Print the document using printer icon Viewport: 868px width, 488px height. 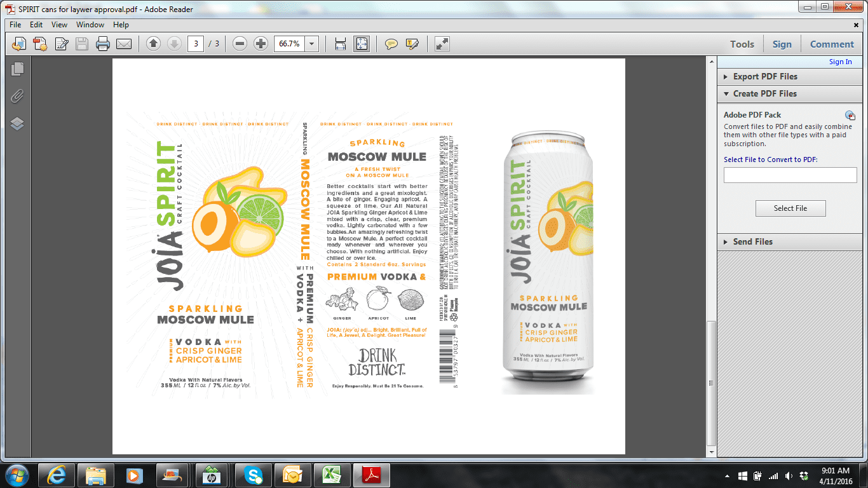(x=103, y=44)
